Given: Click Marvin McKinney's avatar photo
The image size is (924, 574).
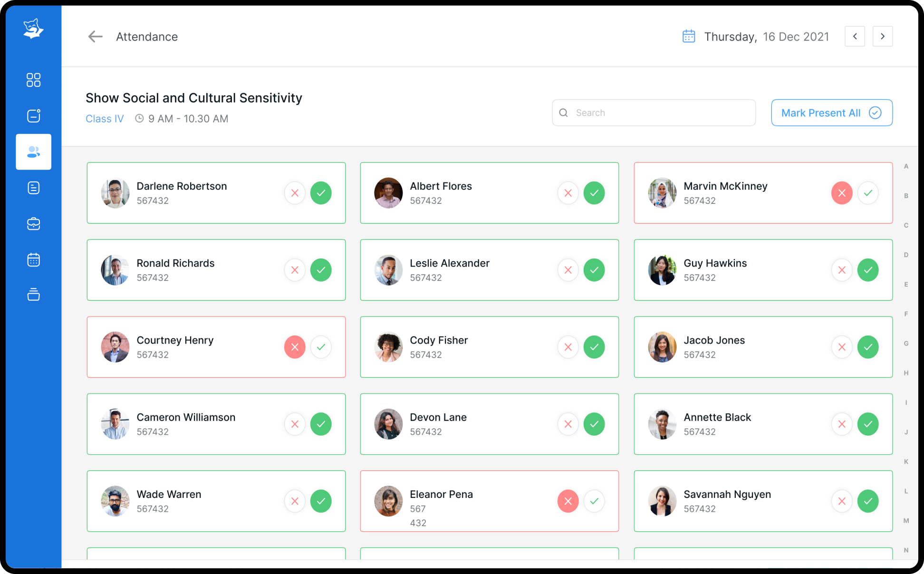Looking at the screenshot, I should pyautogui.click(x=662, y=193).
